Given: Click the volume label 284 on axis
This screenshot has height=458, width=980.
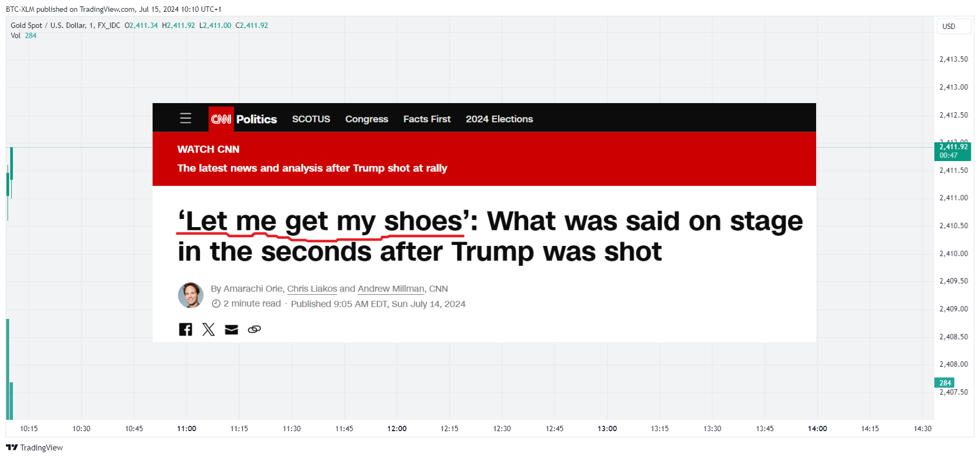Looking at the screenshot, I should pos(945,383).
